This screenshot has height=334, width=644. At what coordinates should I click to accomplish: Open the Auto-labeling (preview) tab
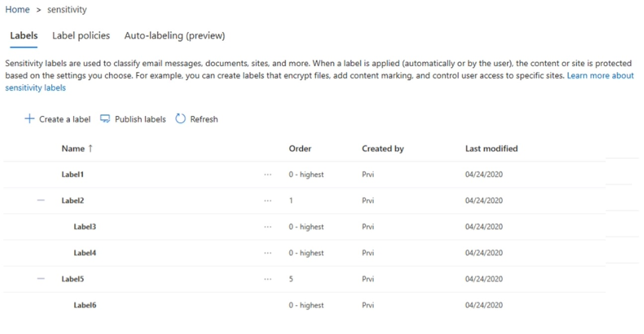coord(175,36)
